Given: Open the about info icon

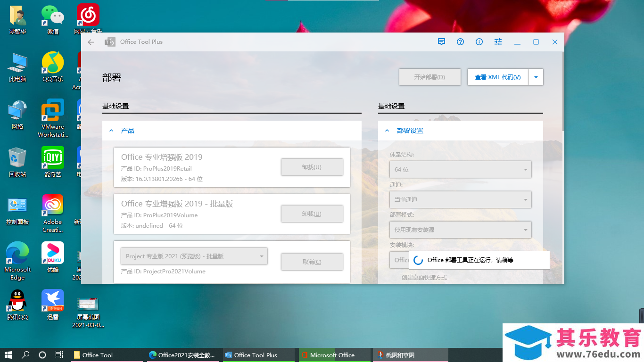Looking at the screenshot, I should pos(479,42).
